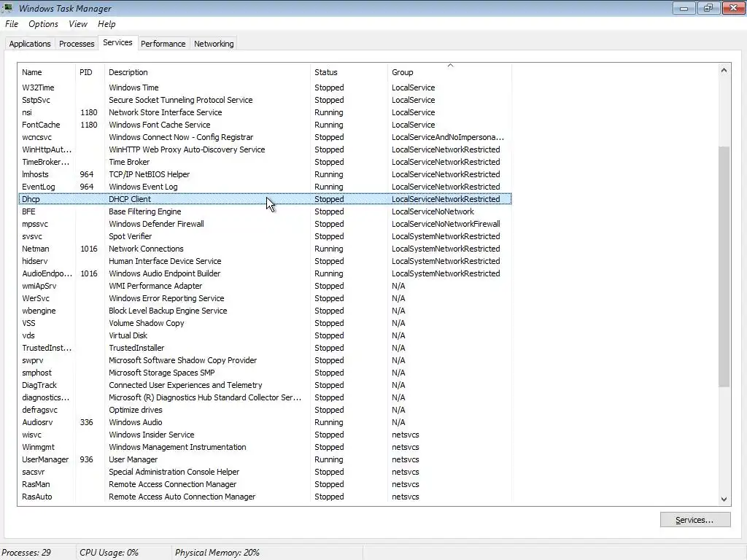This screenshot has height=560, width=747.
Task: Select the nsi service row
Action: coord(265,112)
